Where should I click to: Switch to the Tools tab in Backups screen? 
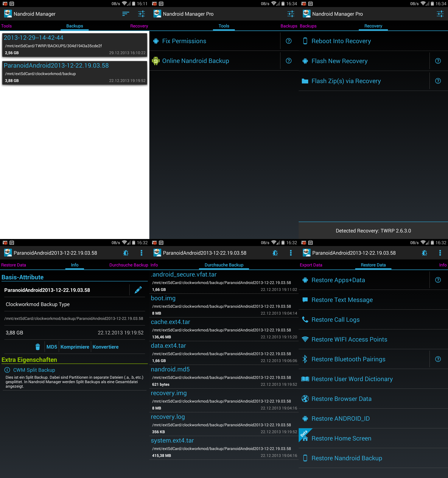click(7, 26)
